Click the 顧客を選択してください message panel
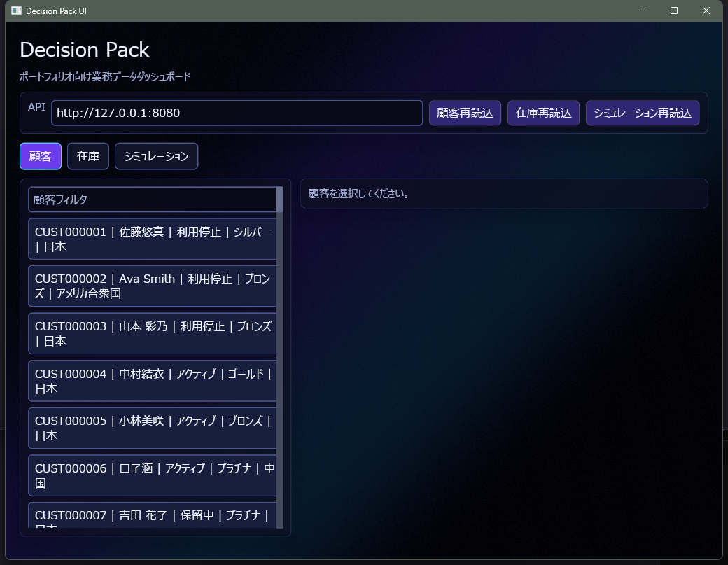This screenshot has width=728, height=565. click(504, 194)
